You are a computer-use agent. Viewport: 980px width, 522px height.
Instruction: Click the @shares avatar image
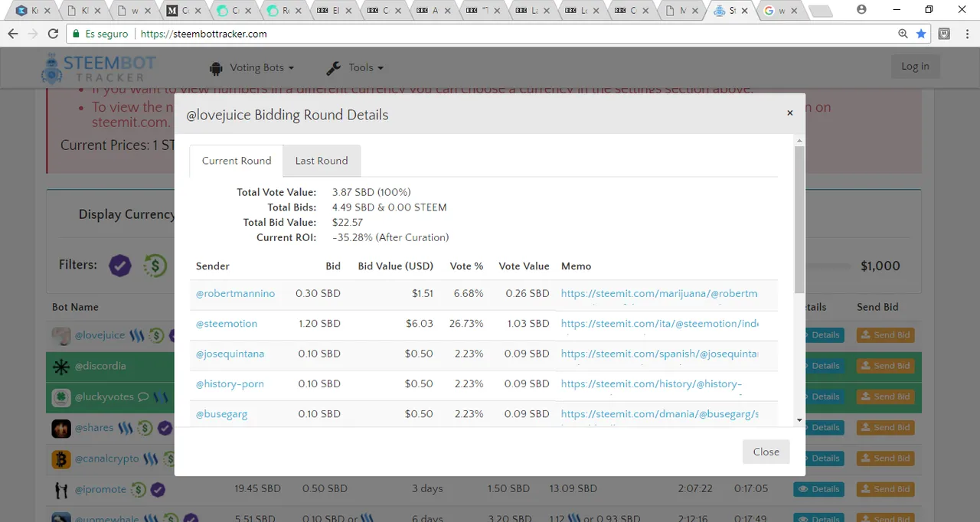pyautogui.click(x=61, y=428)
